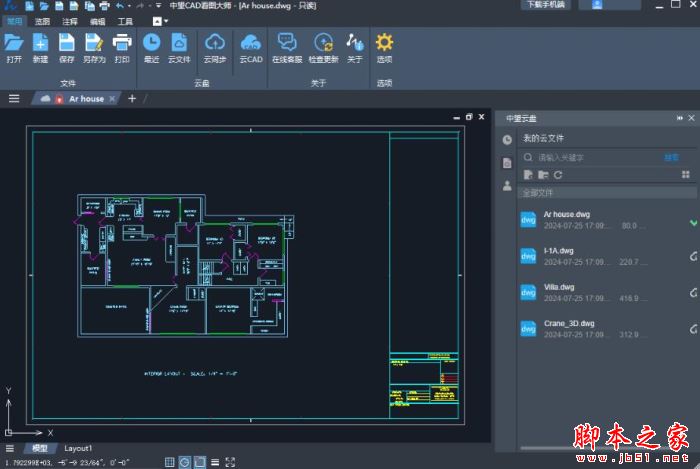Click the 搜索 search link in cloud panel
This screenshot has width=700, height=469.
point(671,157)
